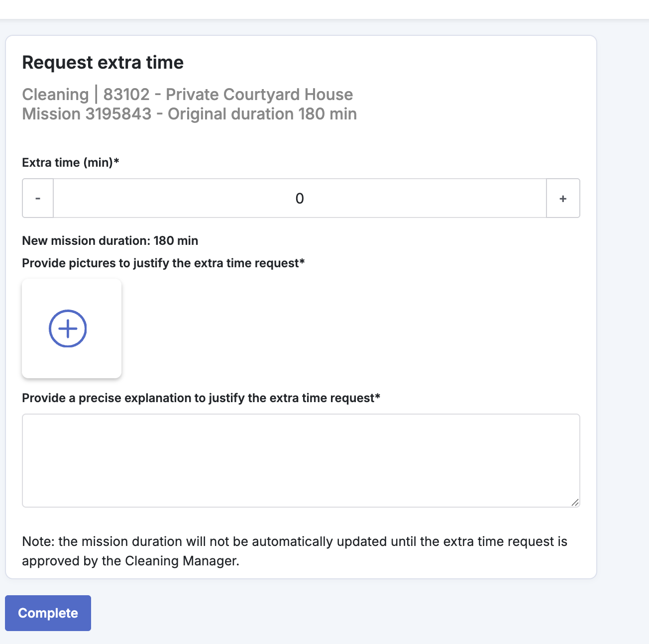Image resolution: width=649 pixels, height=644 pixels.
Task: Select the 'Request extra time' heading
Action: click(103, 62)
